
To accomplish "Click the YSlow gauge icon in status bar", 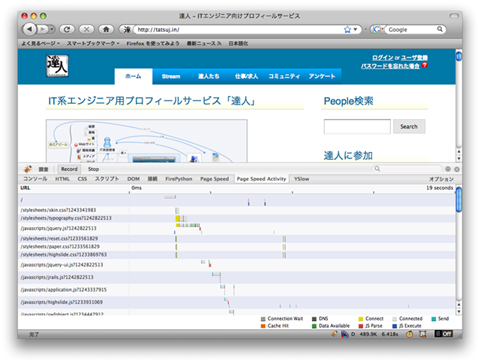I will coord(345,334).
